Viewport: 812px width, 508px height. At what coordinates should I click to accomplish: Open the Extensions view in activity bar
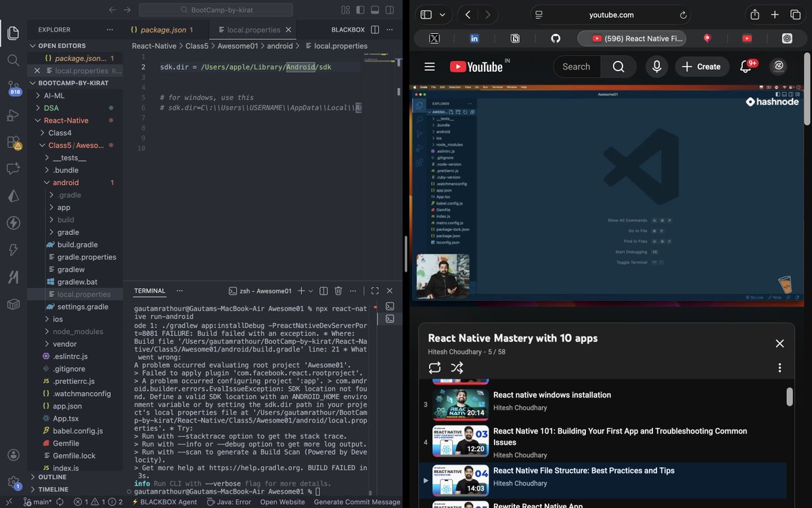[x=13, y=142]
